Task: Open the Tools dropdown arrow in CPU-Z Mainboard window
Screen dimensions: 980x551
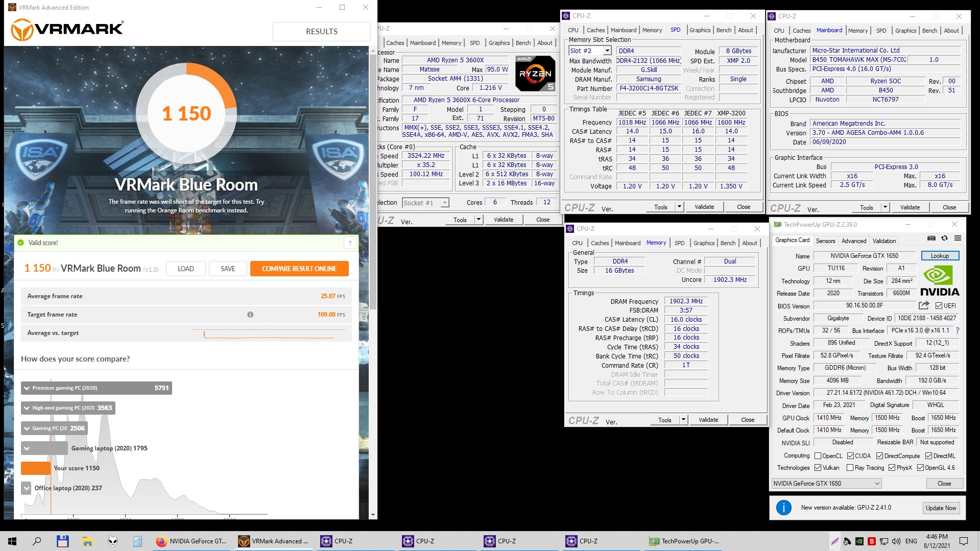Action: [885, 207]
